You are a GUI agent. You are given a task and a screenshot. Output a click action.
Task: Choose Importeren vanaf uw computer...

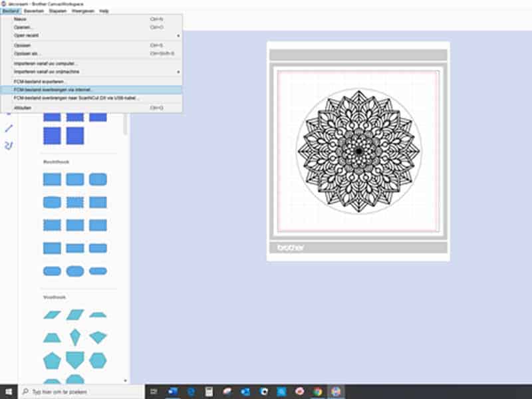tap(91, 64)
